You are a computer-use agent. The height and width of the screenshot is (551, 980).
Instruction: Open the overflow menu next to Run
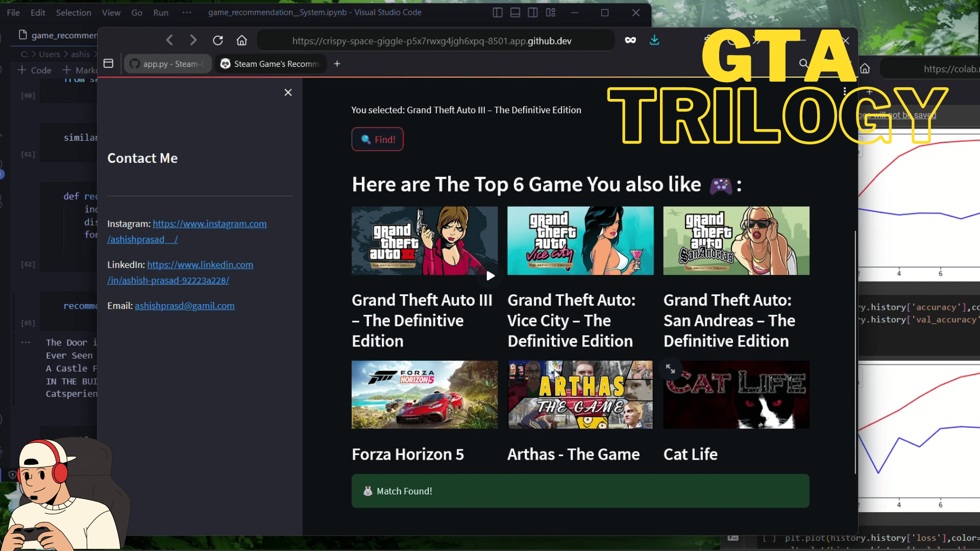(x=186, y=12)
